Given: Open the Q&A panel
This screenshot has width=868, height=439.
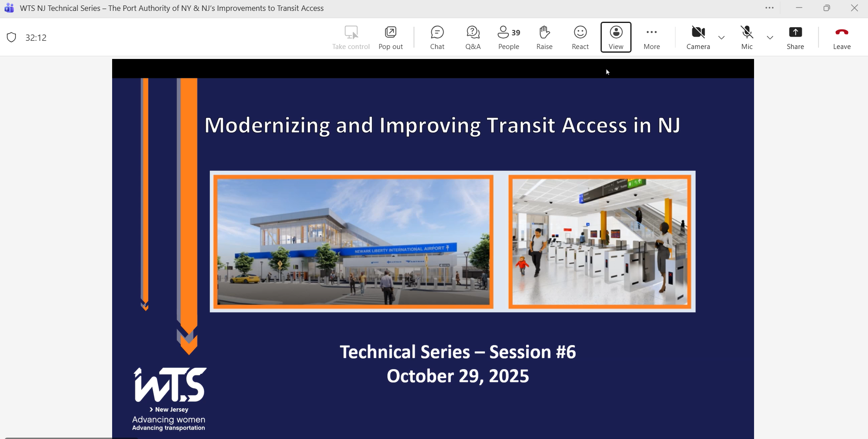Looking at the screenshot, I should tap(473, 37).
